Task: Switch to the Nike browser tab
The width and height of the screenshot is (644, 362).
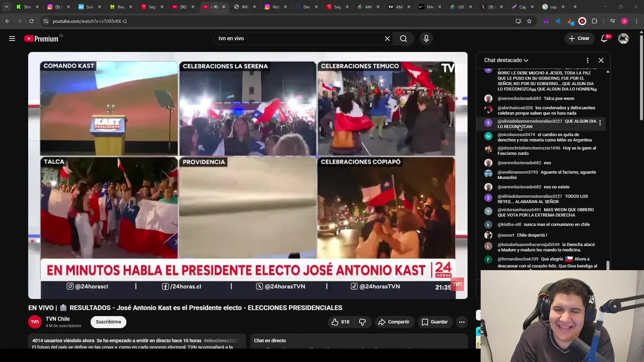Action: pos(430,7)
